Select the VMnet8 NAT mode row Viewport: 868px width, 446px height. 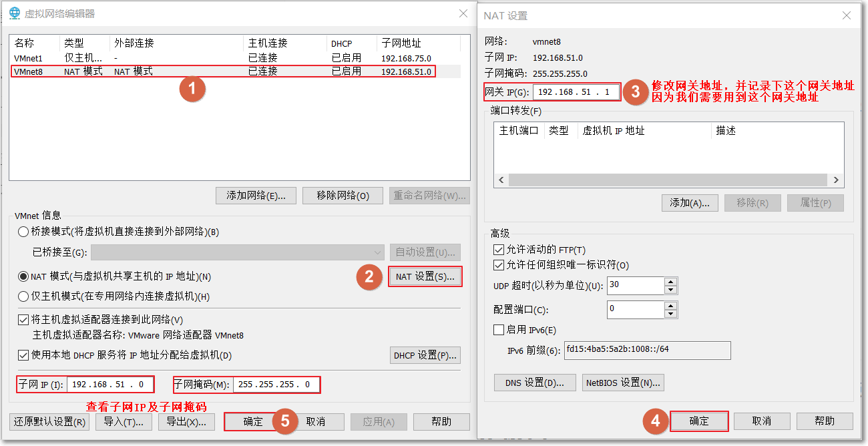coord(235,71)
